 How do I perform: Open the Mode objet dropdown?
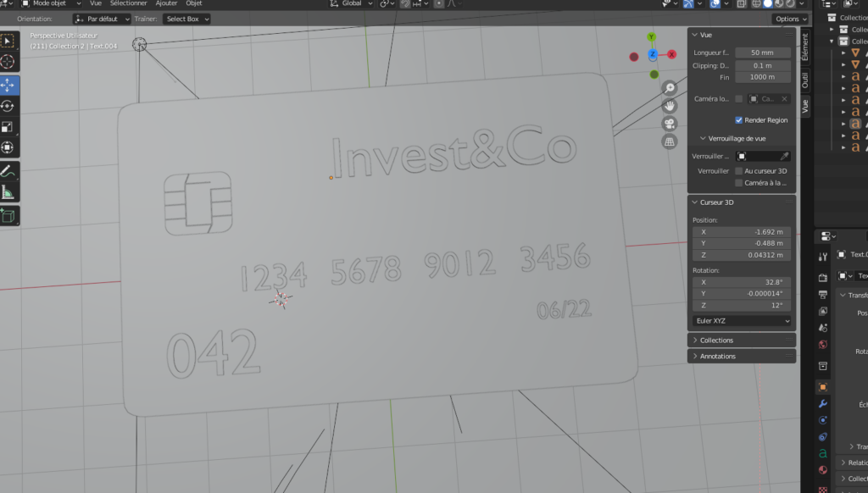(51, 3)
